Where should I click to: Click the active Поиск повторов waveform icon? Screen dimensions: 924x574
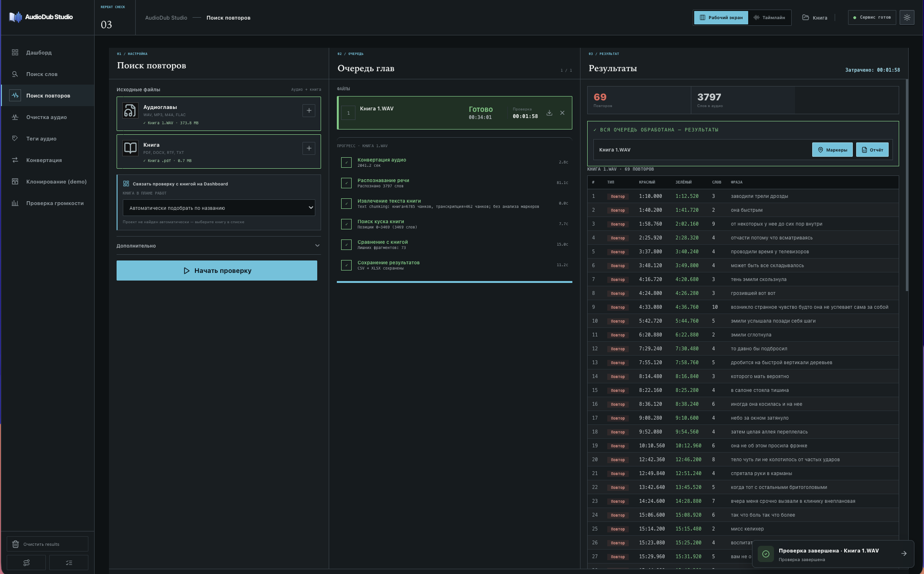pos(15,96)
